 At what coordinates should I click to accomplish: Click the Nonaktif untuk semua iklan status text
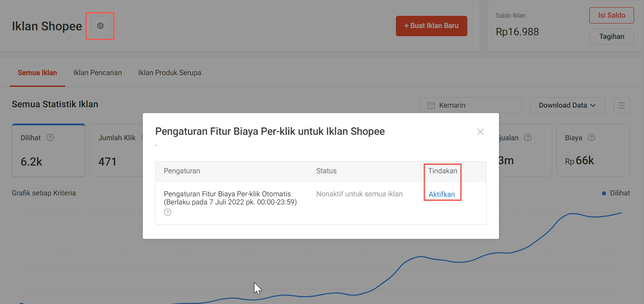click(x=359, y=194)
